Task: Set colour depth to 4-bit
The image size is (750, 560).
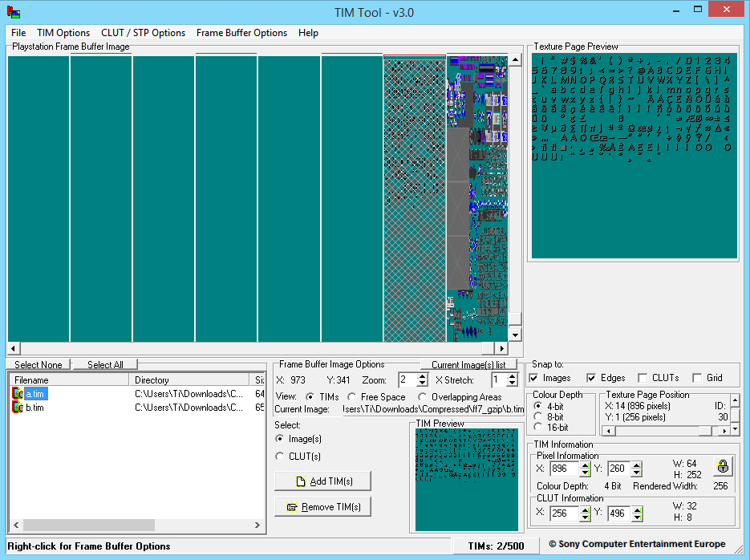Action: (x=537, y=406)
